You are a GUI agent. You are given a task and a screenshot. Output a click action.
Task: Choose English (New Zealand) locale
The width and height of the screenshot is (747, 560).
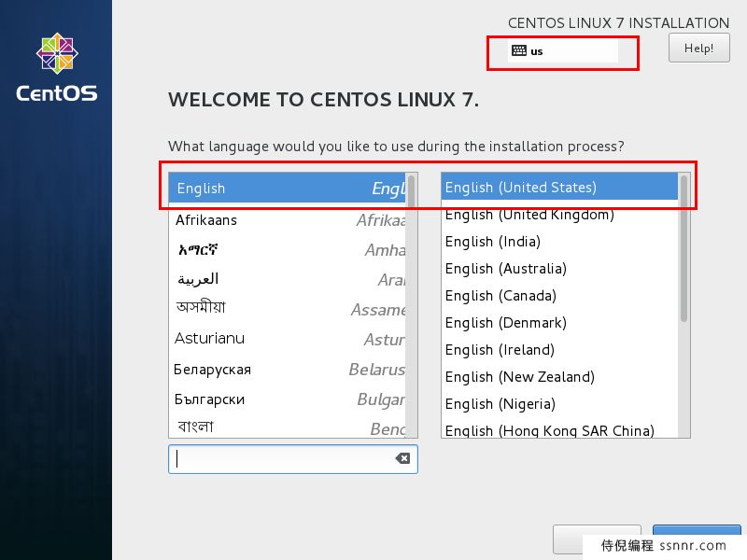click(559, 377)
